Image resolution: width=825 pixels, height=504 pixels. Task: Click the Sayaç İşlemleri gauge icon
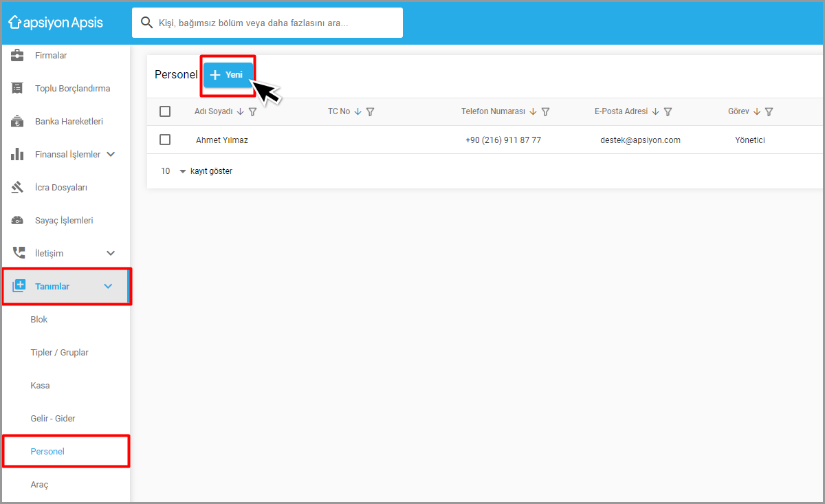pos(18,221)
